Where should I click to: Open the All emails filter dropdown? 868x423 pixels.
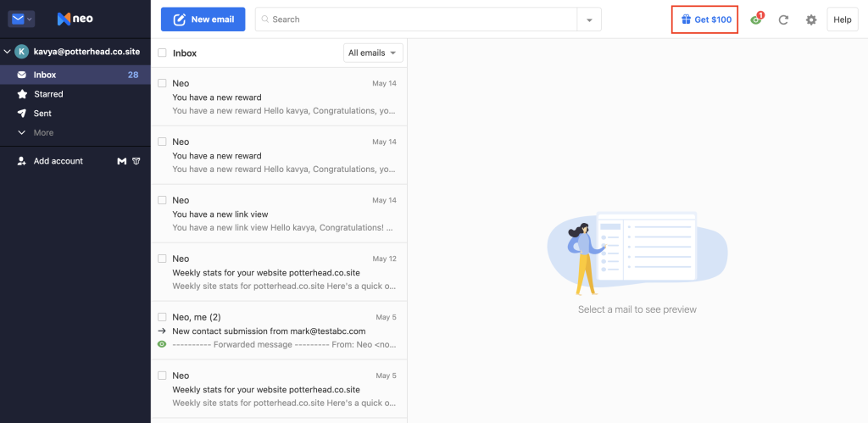pyautogui.click(x=373, y=53)
